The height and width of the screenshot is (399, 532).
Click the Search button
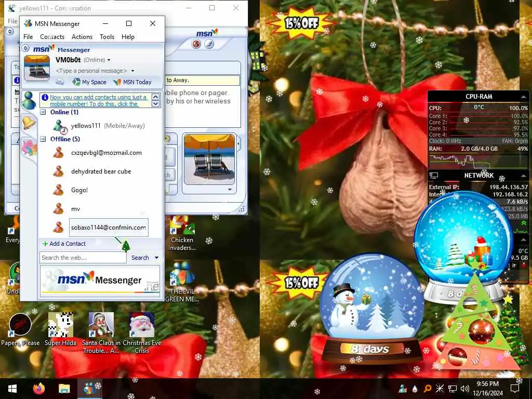point(140,258)
